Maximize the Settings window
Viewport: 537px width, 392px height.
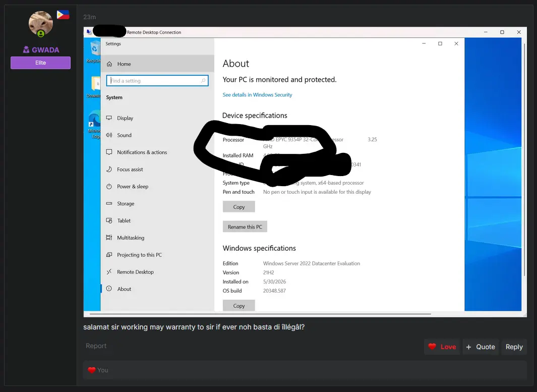point(440,43)
